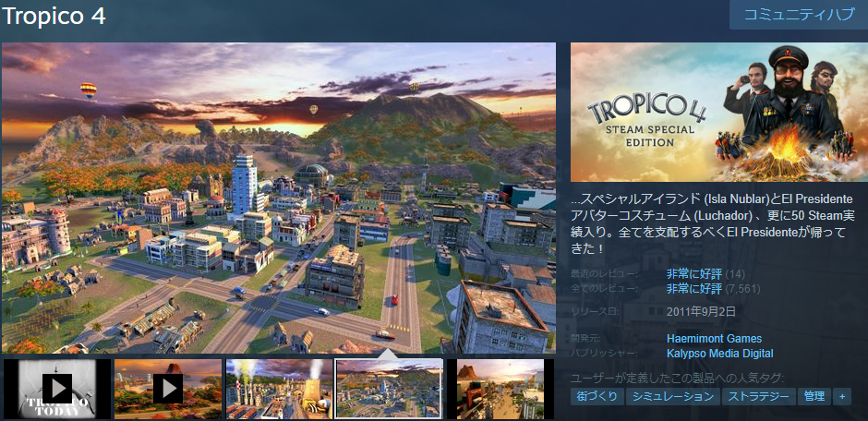Open the コミュニティハブ button
Viewport: 868px width, 421px height.
[x=798, y=15]
